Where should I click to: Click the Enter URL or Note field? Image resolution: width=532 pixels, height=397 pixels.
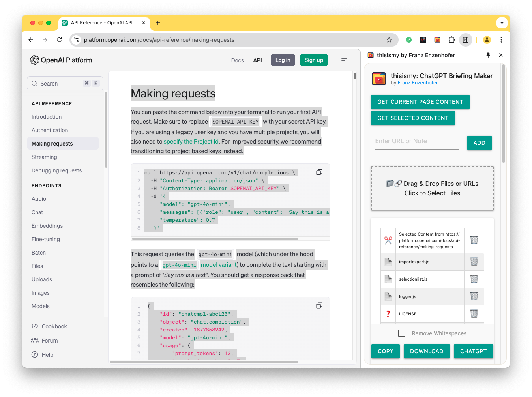(x=417, y=141)
